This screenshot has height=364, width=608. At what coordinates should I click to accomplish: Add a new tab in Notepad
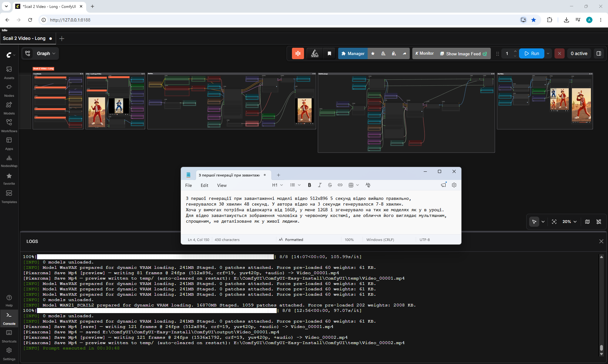pos(278,175)
